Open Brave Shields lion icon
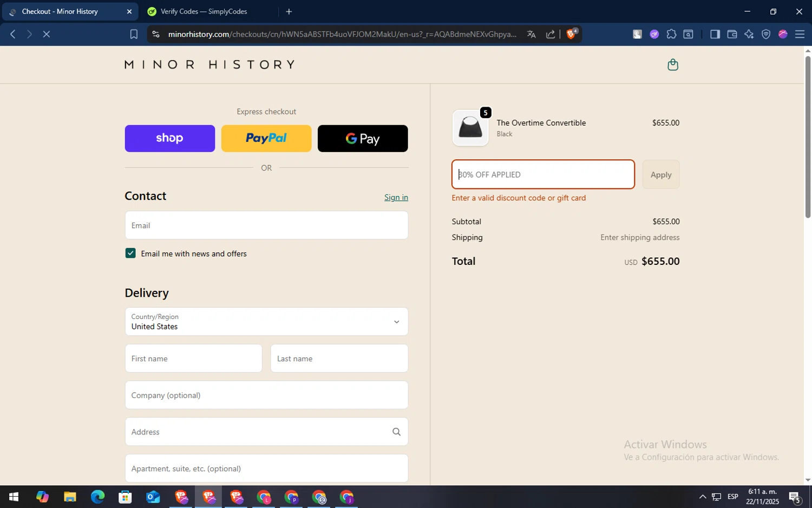The height and width of the screenshot is (508, 812). pos(572,34)
